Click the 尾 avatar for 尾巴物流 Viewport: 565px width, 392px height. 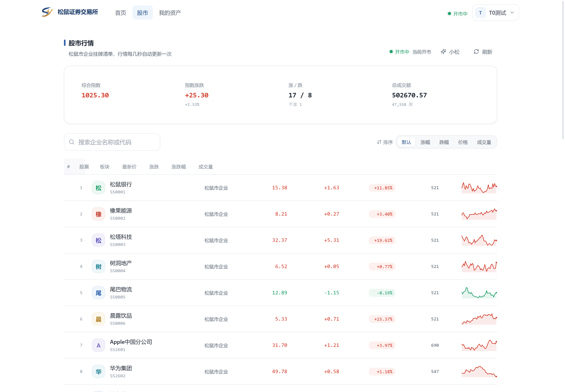[x=98, y=293]
